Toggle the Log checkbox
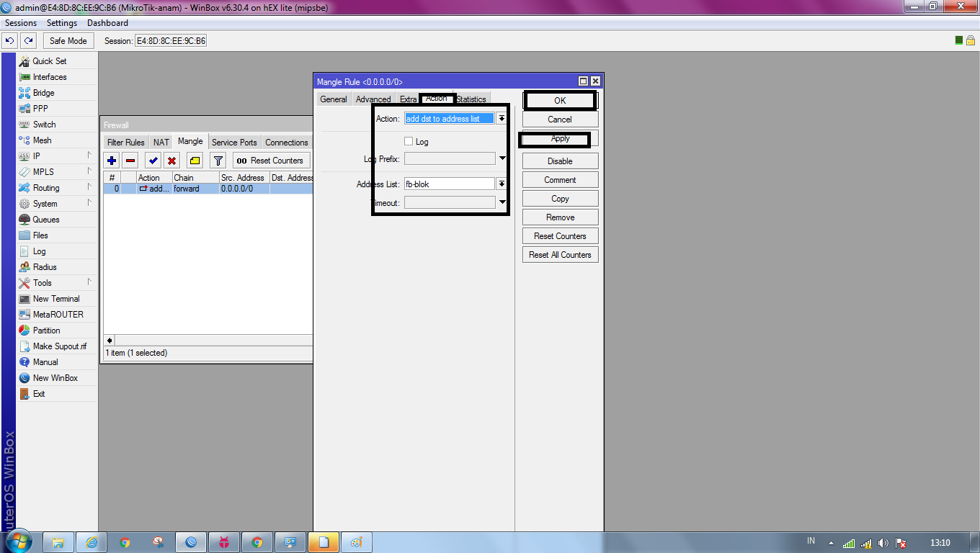The width and height of the screenshot is (980, 553). point(409,142)
